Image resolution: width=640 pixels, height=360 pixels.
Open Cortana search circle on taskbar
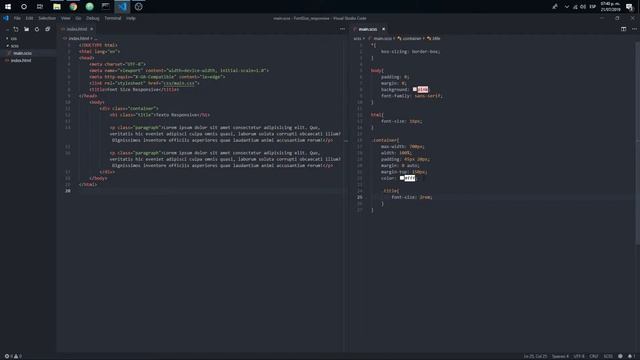pyautogui.click(x=24, y=7)
